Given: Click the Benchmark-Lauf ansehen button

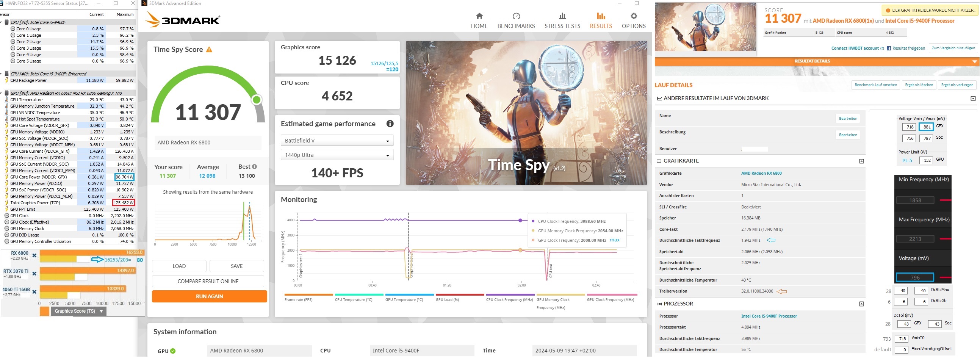Looking at the screenshot, I should 876,85.
